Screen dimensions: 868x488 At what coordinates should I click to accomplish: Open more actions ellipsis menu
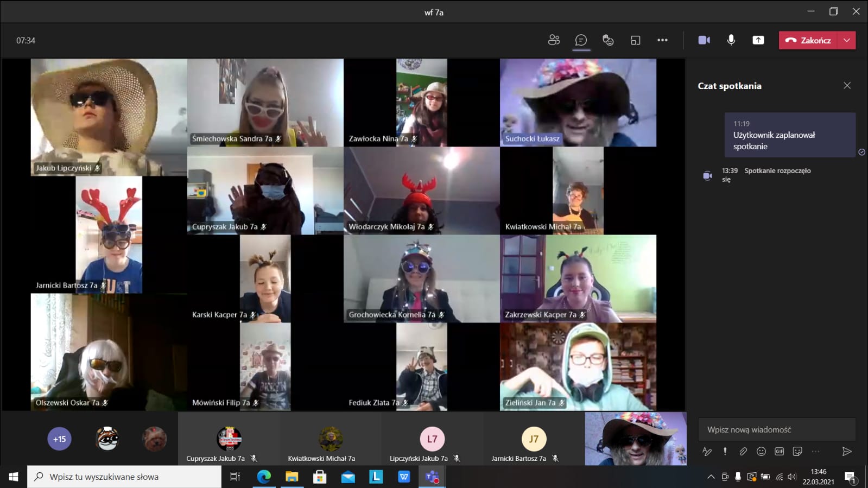662,40
